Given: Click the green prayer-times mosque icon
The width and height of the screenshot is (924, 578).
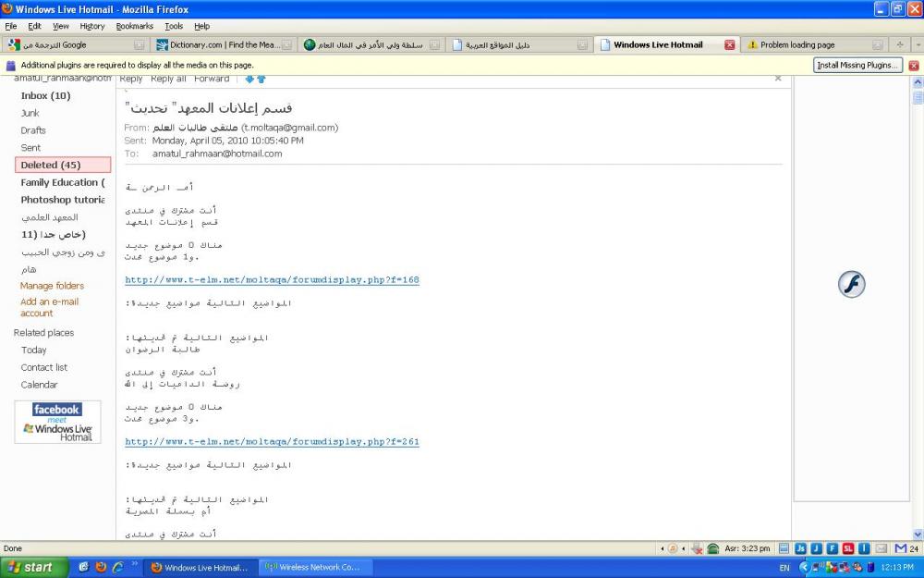Looking at the screenshot, I should pos(713,548).
